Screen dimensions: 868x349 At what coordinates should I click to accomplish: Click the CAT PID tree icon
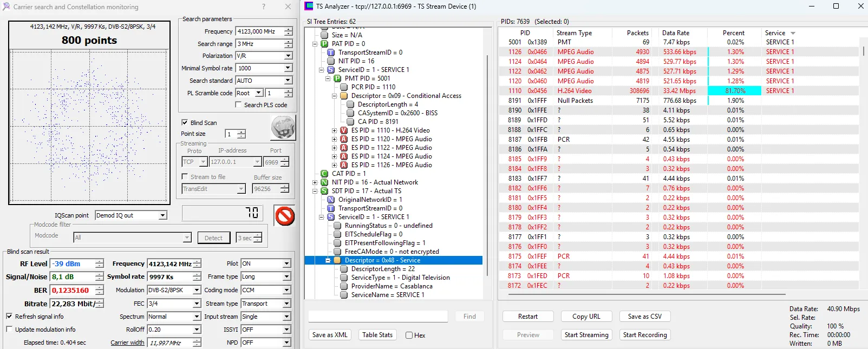[x=324, y=174]
